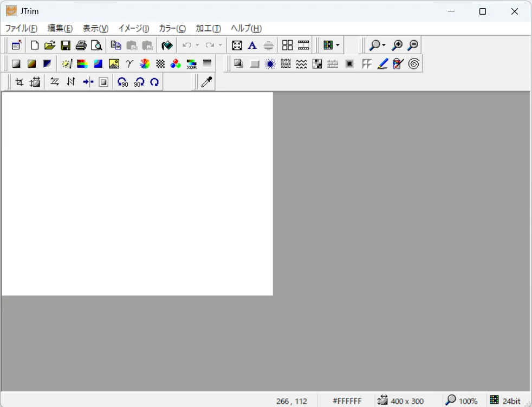532x407 pixels.
Task: Click the New file icon
Action: point(35,46)
